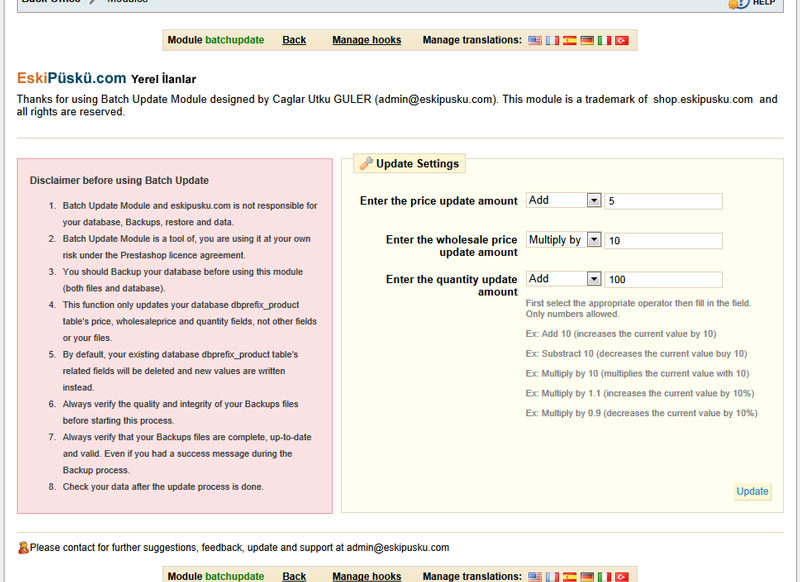The height and width of the screenshot is (582, 800).
Task: Choose German flag in bottom toolbar
Action: pyautogui.click(x=587, y=577)
